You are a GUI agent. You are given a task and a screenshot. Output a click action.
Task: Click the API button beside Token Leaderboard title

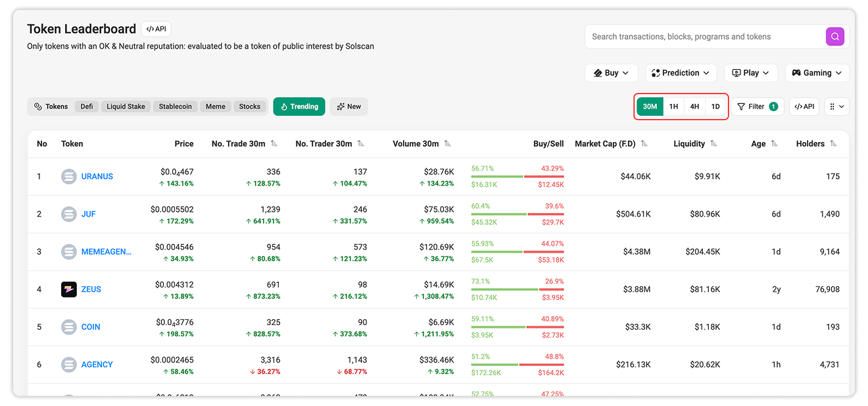pyautogui.click(x=156, y=29)
